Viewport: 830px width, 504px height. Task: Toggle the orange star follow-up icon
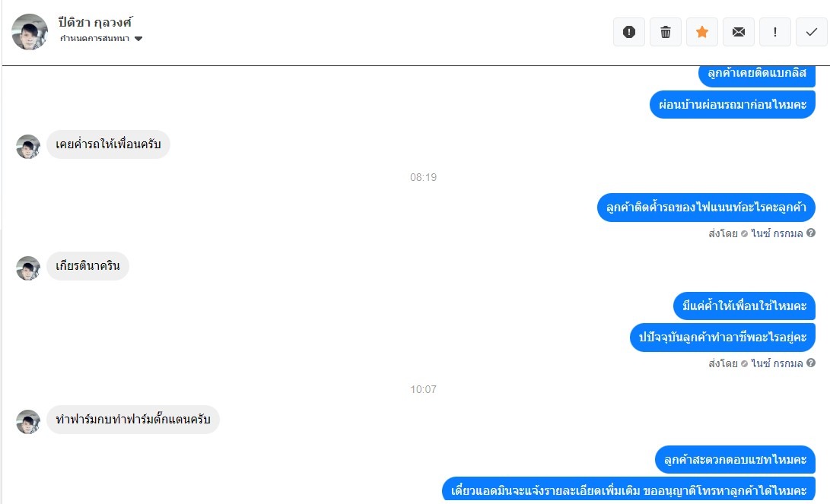(702, 32)
